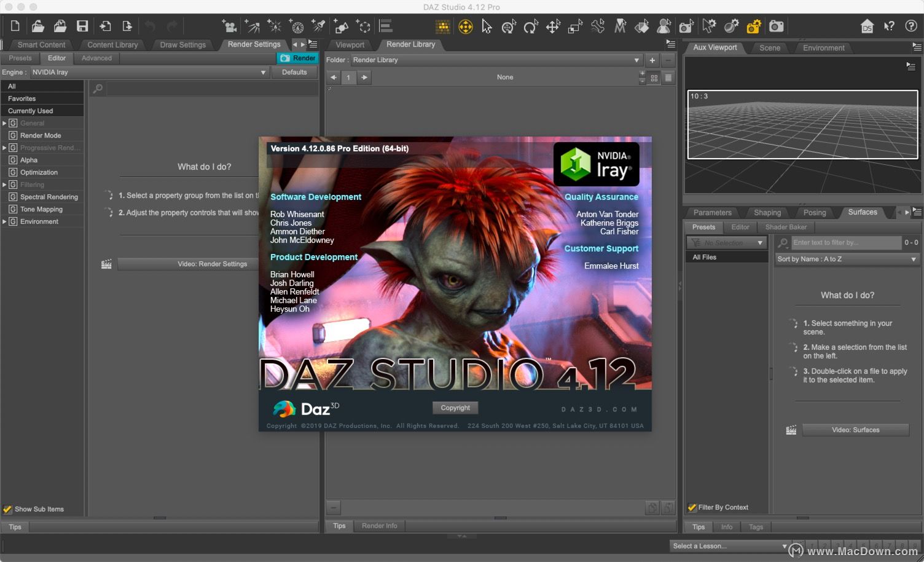Select the Spot Render camera tool
924x562 pixels.
pos(686,26)
